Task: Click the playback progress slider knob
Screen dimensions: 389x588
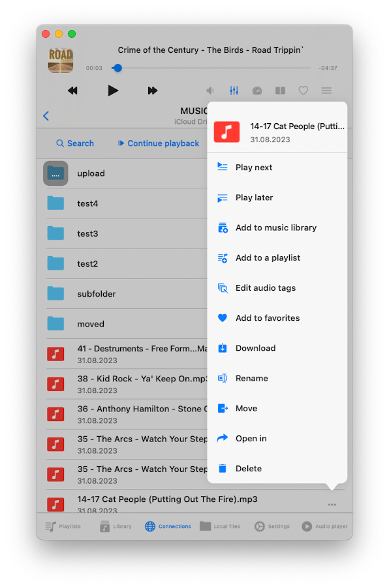Action: click(x=117, y=68)
